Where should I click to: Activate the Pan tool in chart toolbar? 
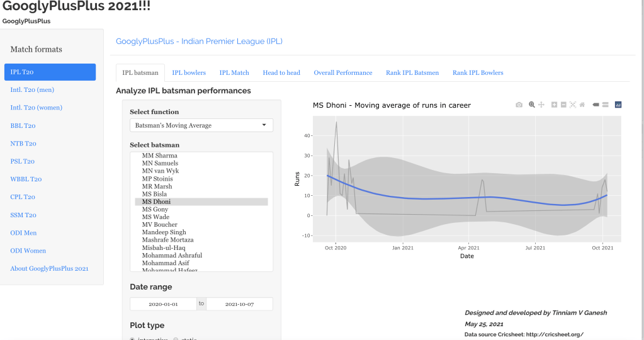(541, 105)
